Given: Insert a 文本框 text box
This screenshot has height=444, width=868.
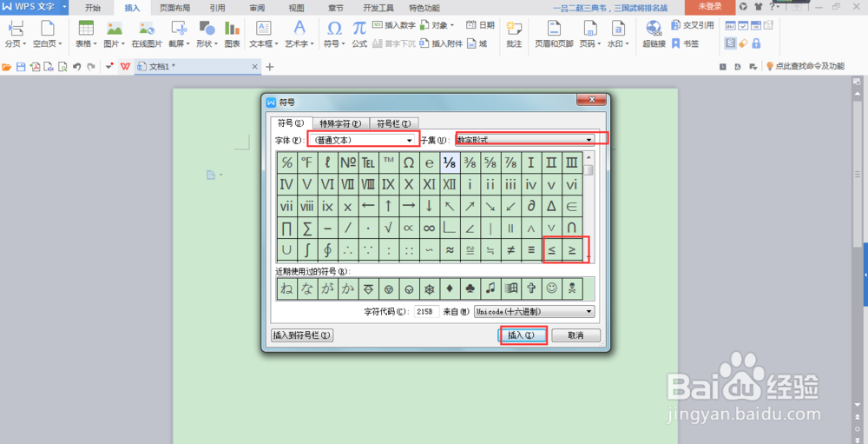Looking at the screenshot, I should [x=264, y=35].
